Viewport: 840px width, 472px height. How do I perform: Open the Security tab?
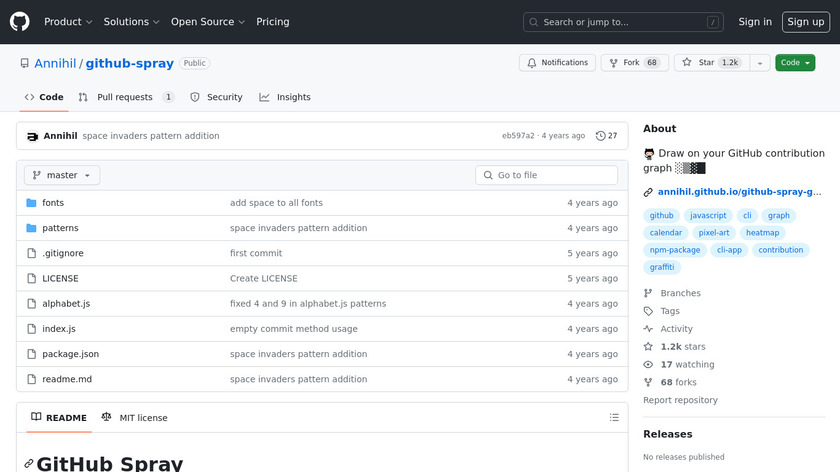pos(216,97)
